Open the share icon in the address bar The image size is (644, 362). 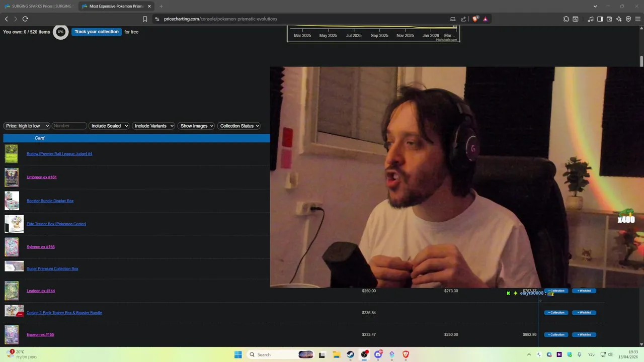tap(463, 19)
